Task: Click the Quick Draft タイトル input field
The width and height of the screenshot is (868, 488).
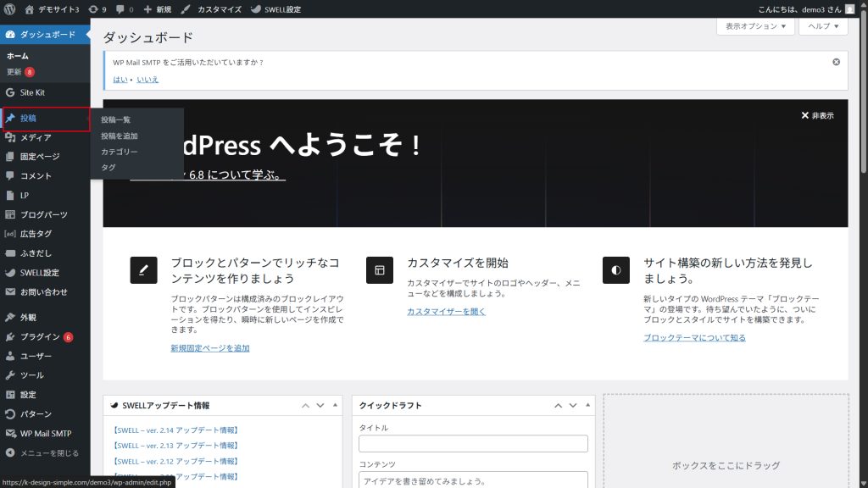Action: click(x=472, y=444)
